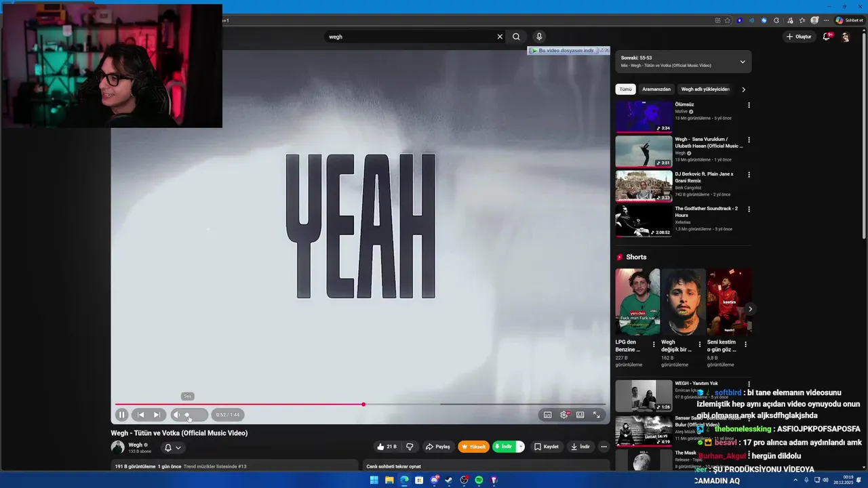Open Edge profile icon
868x488 pixels.
[814, 20]
